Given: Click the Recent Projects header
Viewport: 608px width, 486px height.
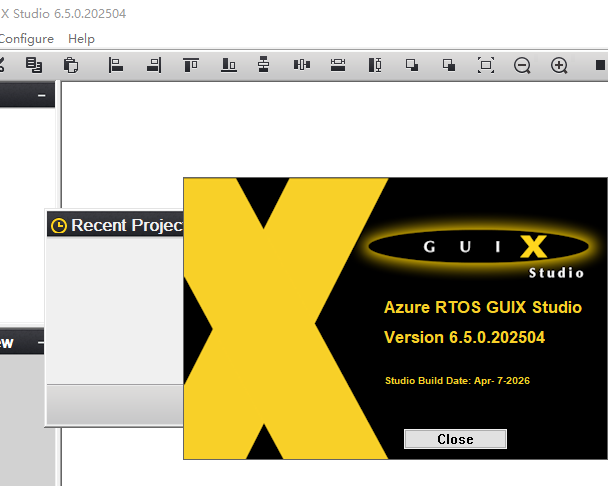Looking at the screenshot, I should pos(116,225).
